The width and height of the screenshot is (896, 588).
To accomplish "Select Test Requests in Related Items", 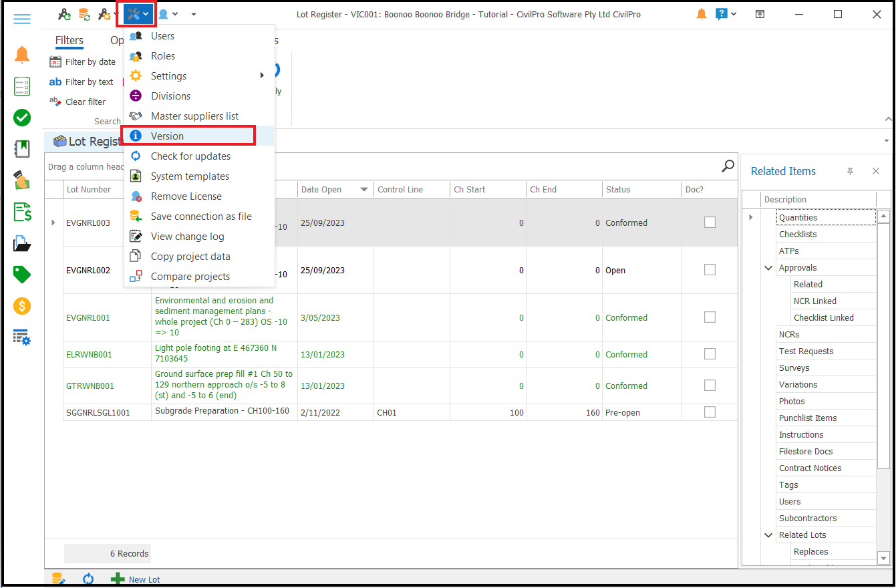I will [x=826, y=351].
